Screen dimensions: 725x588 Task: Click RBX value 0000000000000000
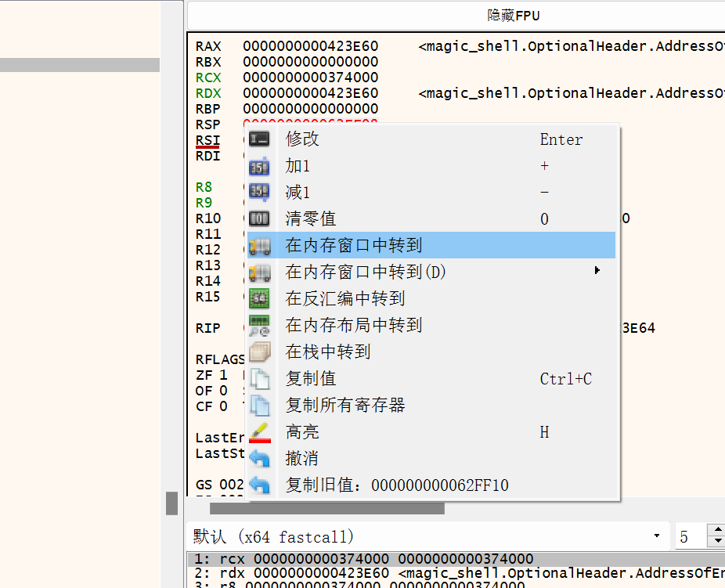click(x=310, y=62)
